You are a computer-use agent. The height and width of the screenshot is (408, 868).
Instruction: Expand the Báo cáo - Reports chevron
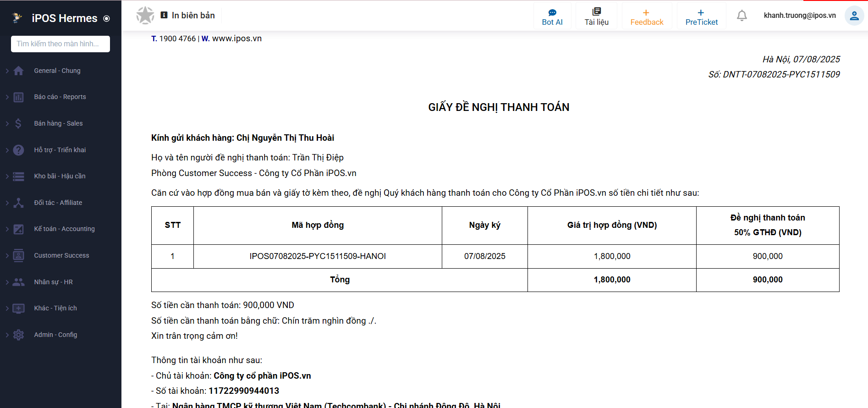[x=7, y=97]
